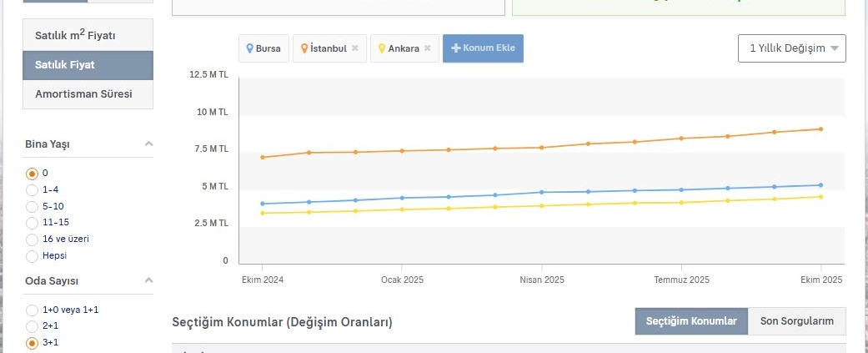This screenshot has height=353, width=868.
Task: Collapse the Bina Yaşı filter section
Action: coord(148,144)
